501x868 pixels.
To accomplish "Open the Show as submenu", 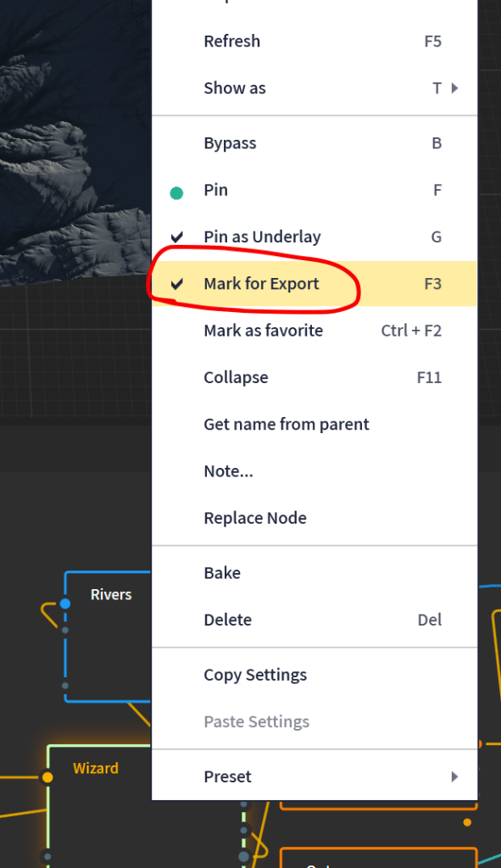I will pyautogui.click(x=315, y=88).
